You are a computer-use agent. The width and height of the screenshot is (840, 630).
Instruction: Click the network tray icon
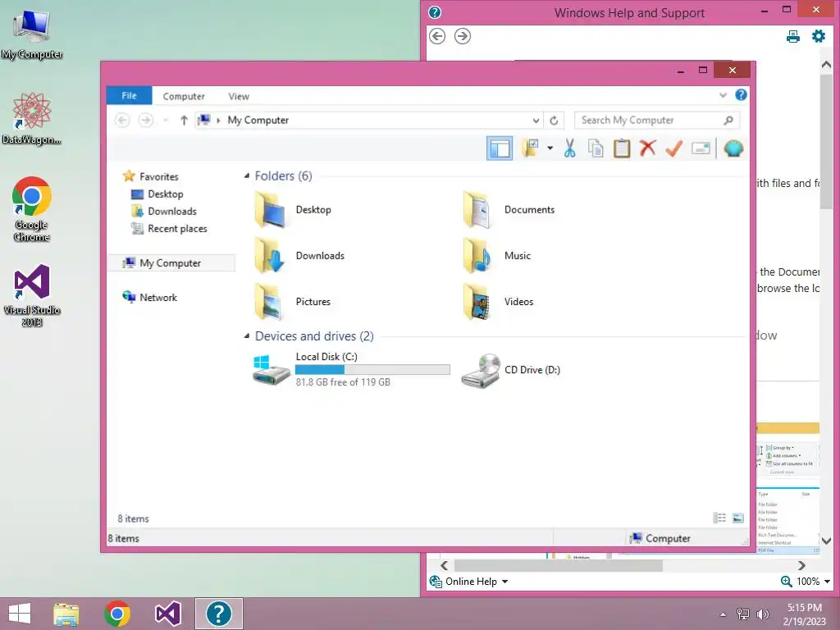743,614
